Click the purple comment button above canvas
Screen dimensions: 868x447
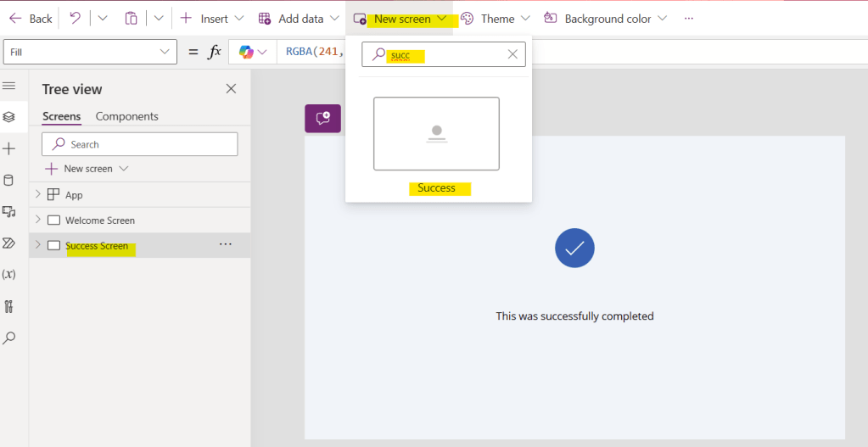point(322,119)
